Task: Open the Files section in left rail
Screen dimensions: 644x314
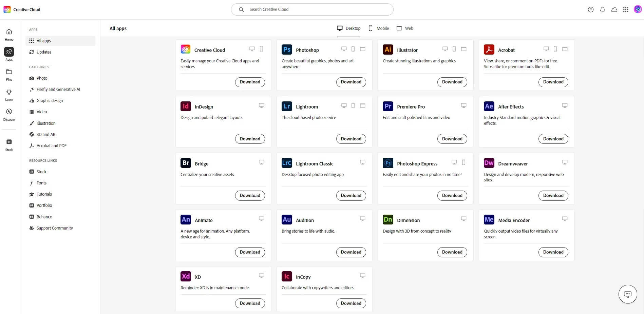Action: (9, 75)
